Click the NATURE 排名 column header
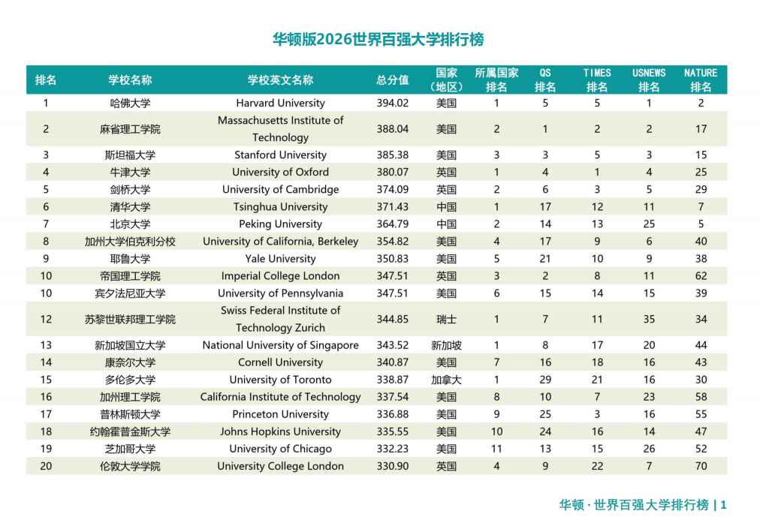Viewport: 760px width, 532px height. pos(701,80)
